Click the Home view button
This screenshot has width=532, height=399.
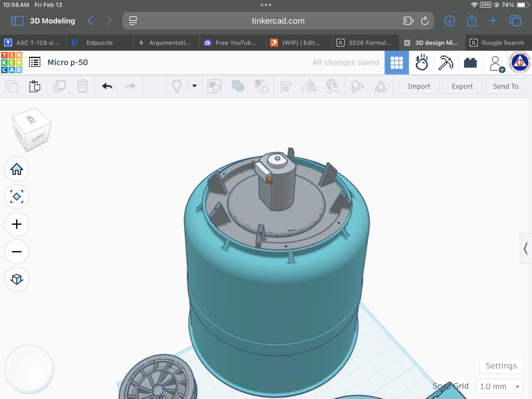pyautogui.click(x=17, y=169)
